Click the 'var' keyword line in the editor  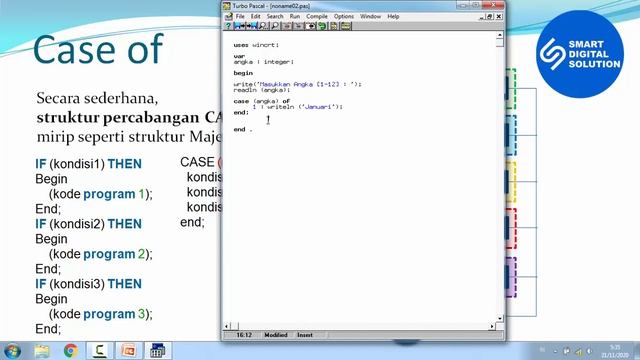(239, 56)
